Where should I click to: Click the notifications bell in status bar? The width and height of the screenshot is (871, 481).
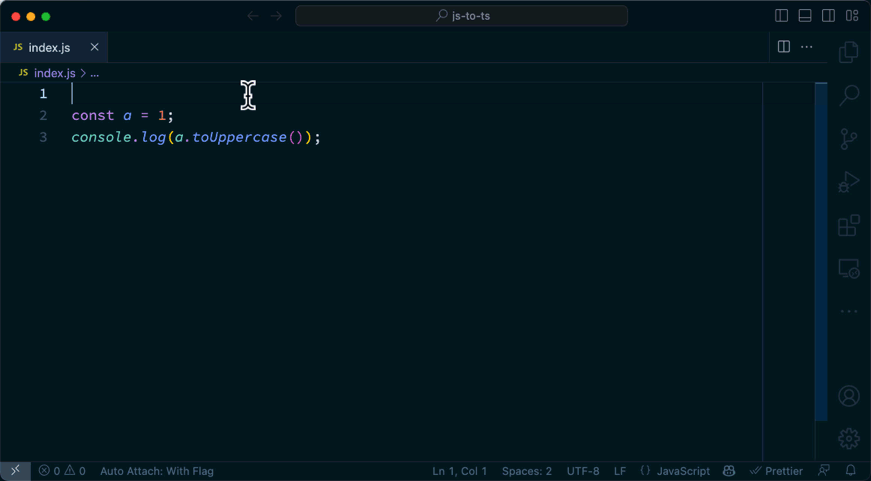click(x=851, y=471)
